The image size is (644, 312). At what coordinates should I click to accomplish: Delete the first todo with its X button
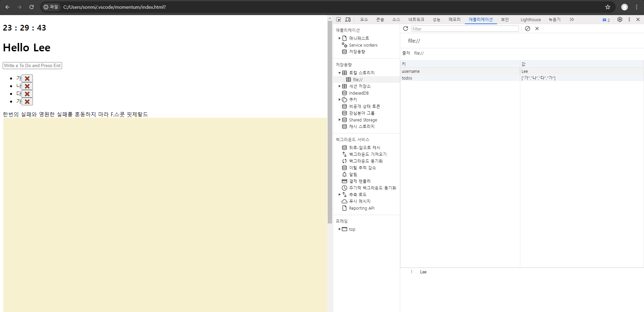pyautogui.click(x=27, y=78)
